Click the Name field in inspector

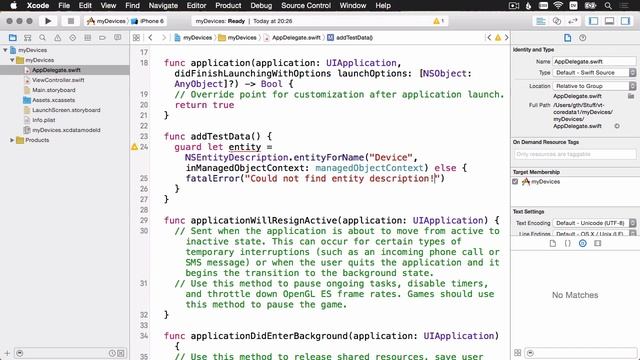click(594, 62)
